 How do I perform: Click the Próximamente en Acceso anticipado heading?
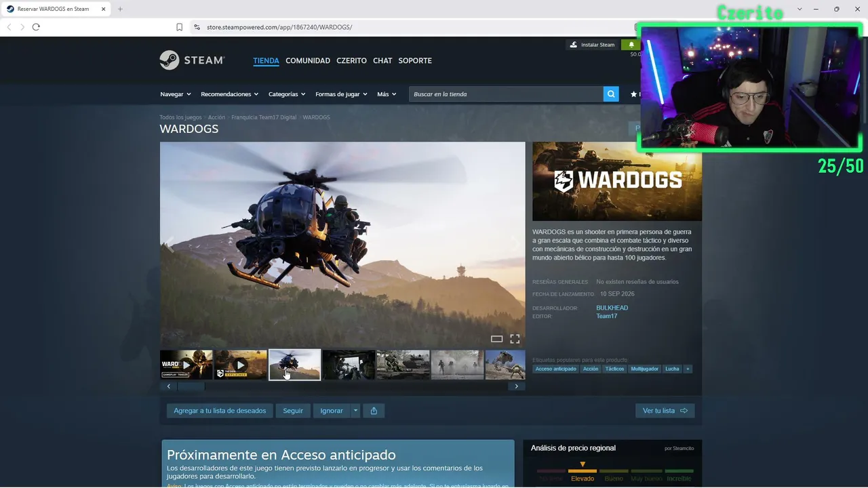click(x=281, y=455)
